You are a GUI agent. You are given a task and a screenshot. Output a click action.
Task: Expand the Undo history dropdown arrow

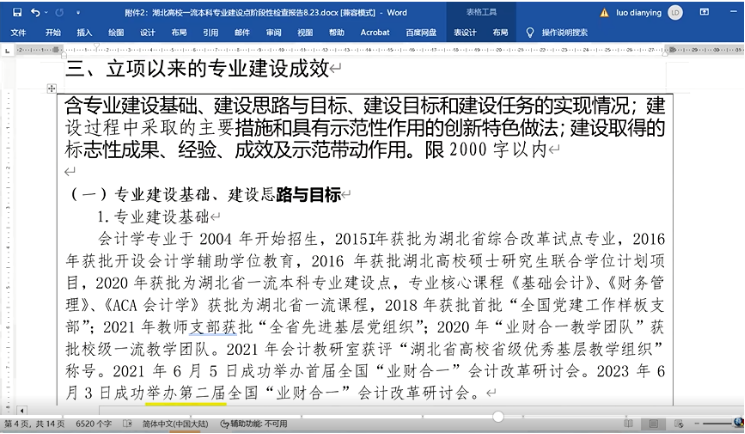(48, 13)
